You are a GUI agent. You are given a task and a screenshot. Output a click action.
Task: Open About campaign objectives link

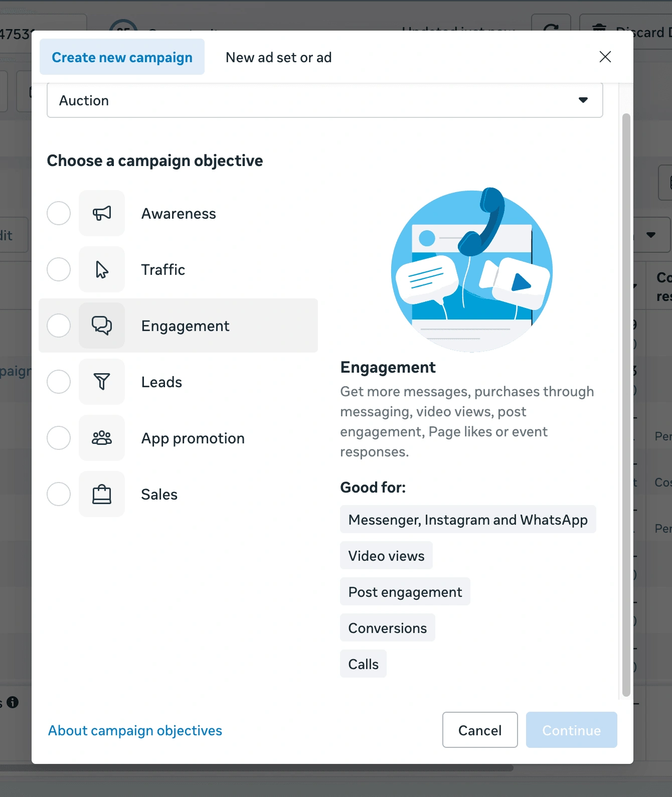click(x=135, y=730)
